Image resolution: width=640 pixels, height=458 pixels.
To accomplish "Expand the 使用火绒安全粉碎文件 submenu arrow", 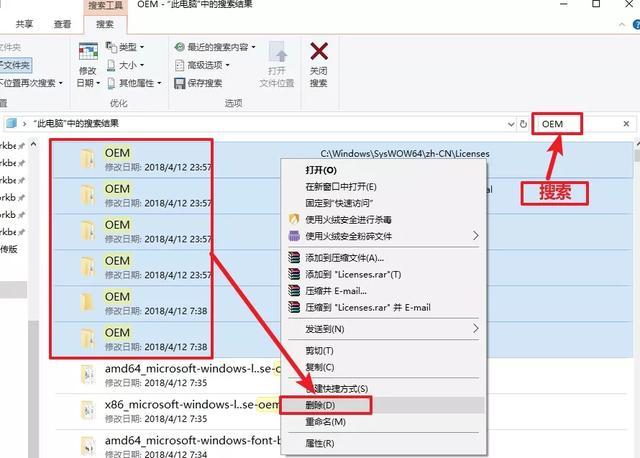I will click(475, 236).
